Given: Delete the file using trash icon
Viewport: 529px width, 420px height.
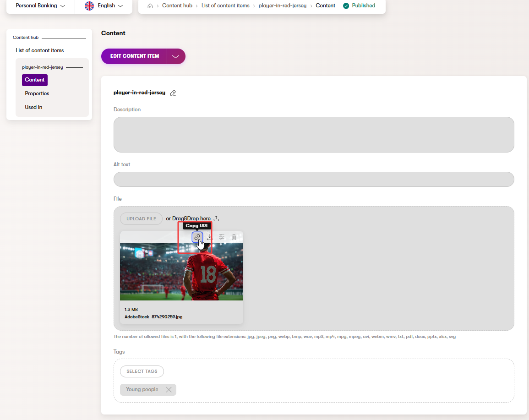Looking at the screenshot, I should pyautogui.click(x=234, y=237).
